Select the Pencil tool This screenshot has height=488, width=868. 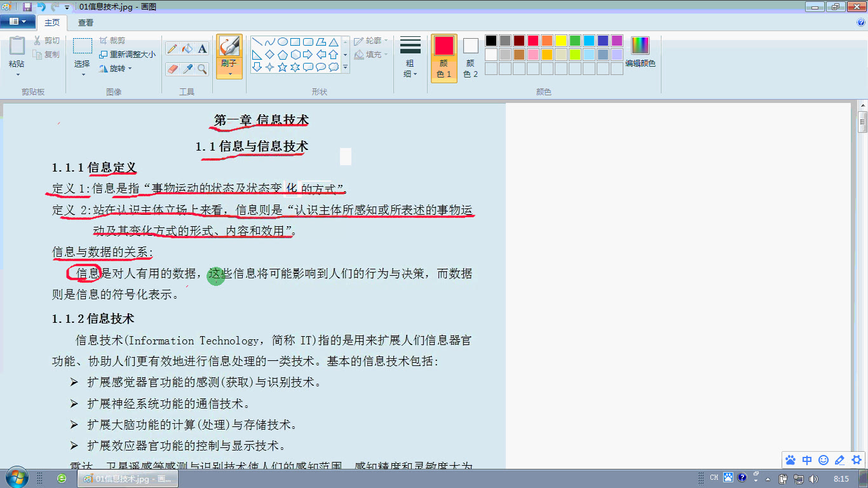coord(172,49)
